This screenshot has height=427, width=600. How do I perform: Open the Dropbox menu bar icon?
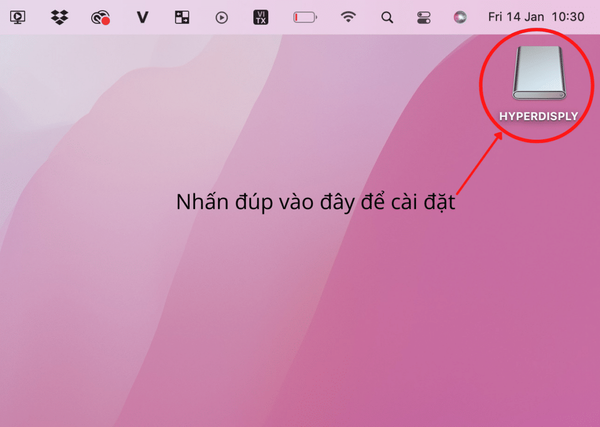[x=59, y=17]
